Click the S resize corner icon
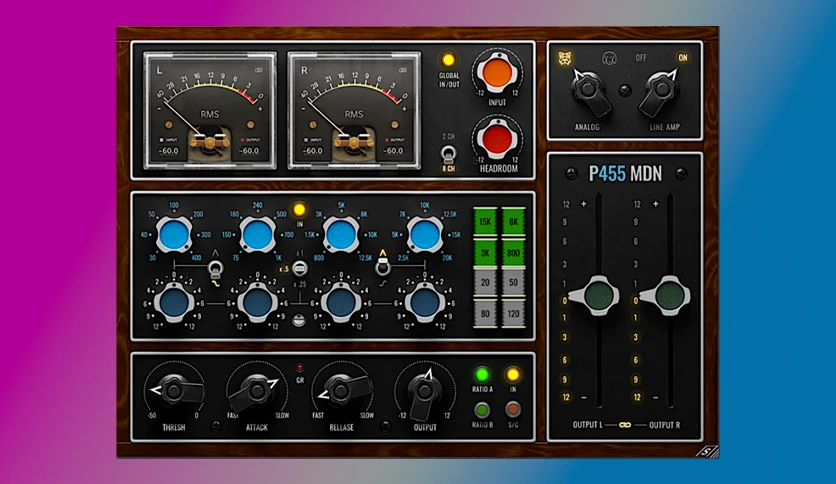Viewport: 836px width, 484px height. point(708,451)
